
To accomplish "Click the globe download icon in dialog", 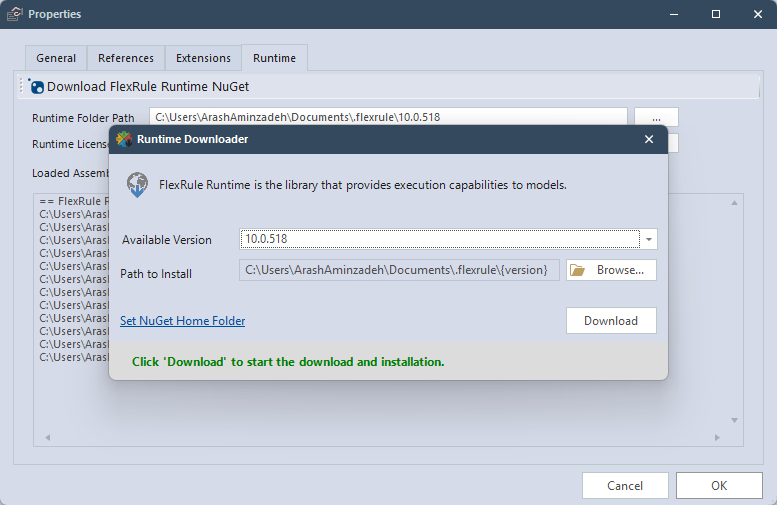I will click(137, 185).
